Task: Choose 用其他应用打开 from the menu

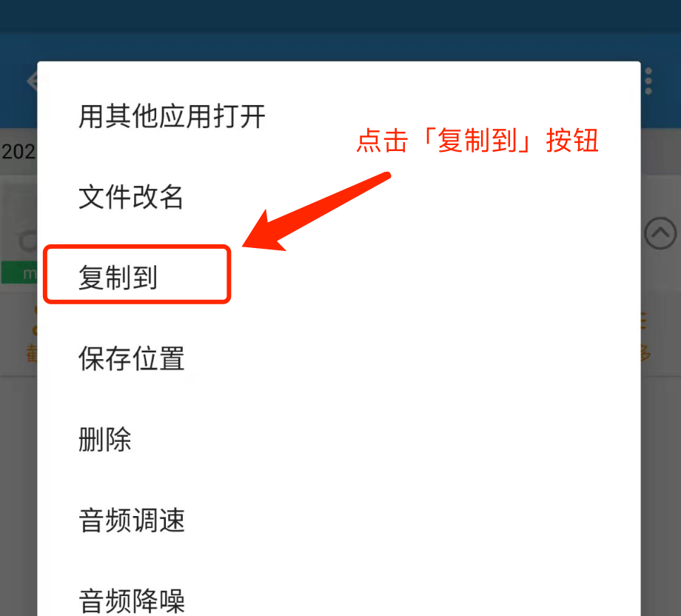Action: point(172,116)
